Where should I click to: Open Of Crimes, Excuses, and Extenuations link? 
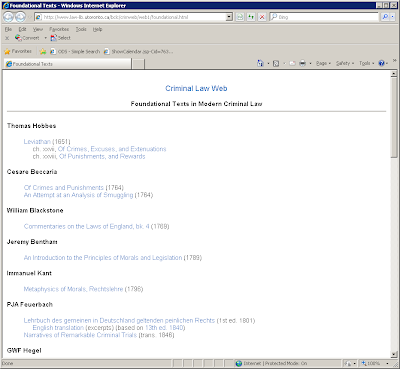[x=112, y=149]
